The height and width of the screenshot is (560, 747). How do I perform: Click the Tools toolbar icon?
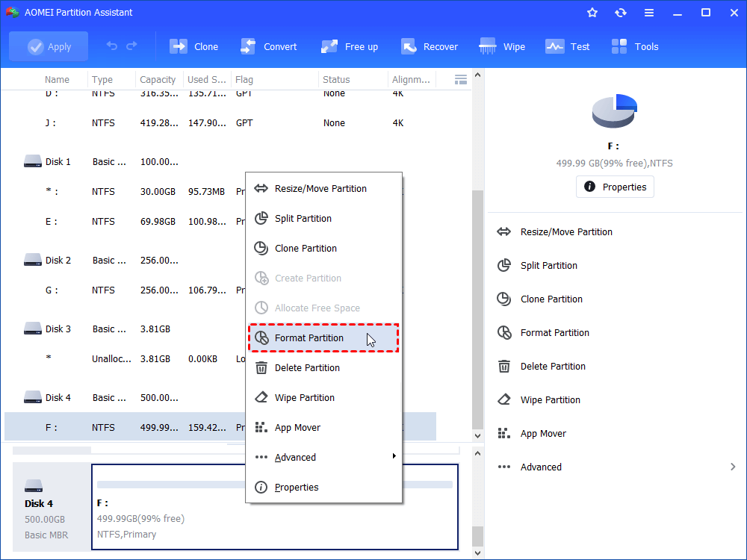click(x=619, y=46)
